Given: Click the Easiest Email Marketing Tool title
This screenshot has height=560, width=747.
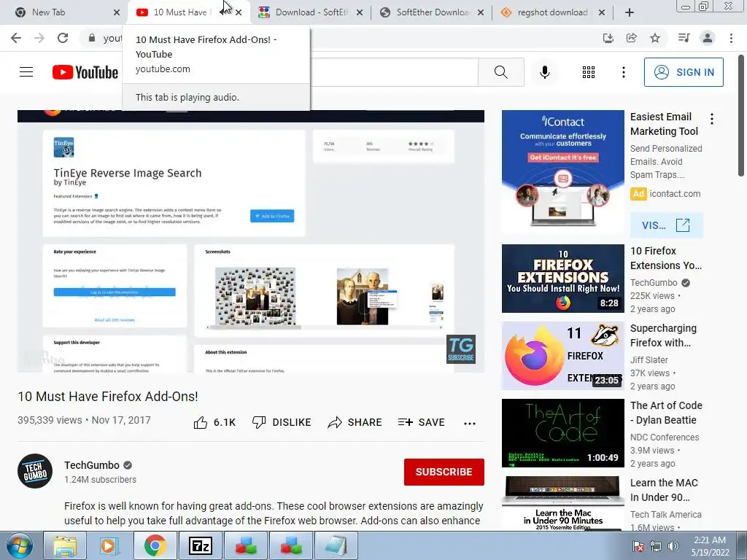Looking at the screenshot, I should (664, 124).
